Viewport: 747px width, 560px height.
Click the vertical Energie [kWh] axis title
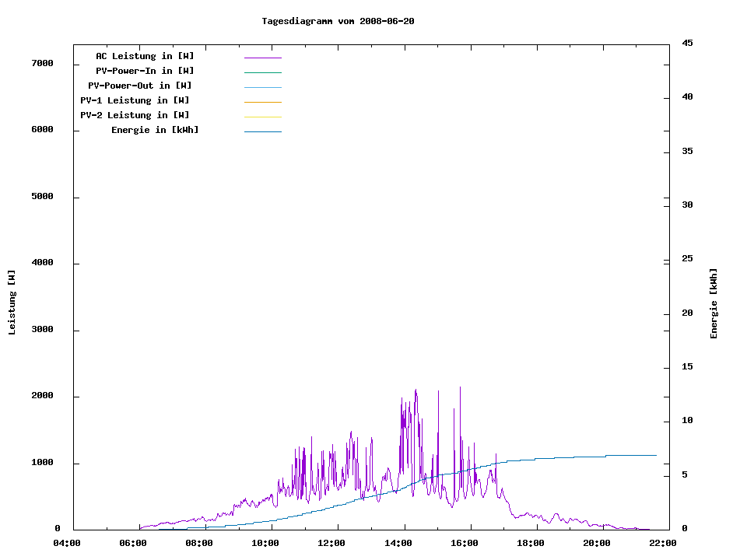pos(714,303)
